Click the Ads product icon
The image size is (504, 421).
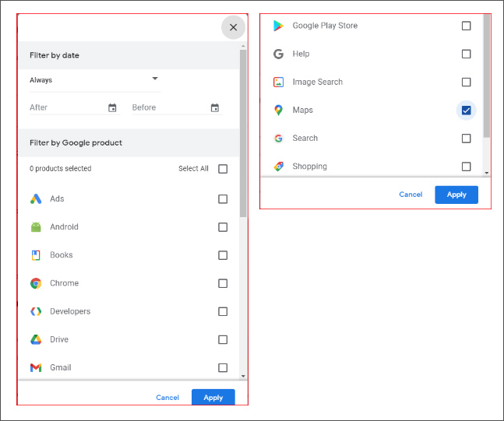pyautogui.click(x=36, y=199)
